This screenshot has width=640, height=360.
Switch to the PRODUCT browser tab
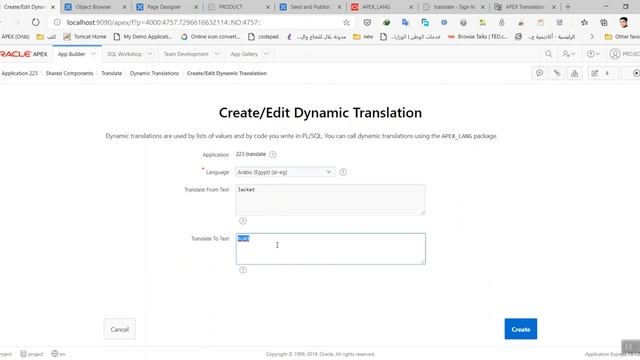click(x=239, y=7)
